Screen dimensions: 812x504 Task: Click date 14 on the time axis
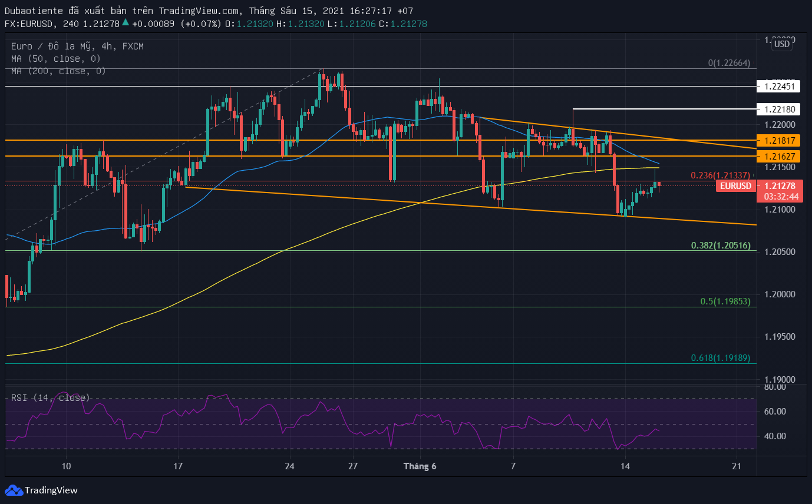pos(625,466)
